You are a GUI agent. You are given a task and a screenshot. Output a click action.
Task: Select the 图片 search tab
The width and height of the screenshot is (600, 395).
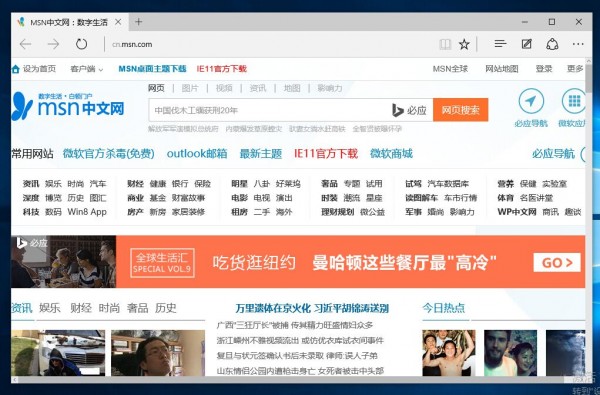click(x=190, y=88)
